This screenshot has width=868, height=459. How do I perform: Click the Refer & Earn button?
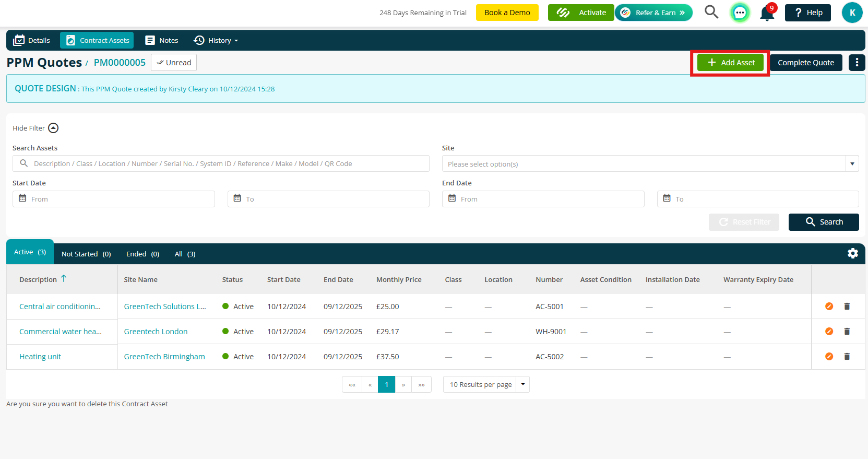click(x=653, y=13)
